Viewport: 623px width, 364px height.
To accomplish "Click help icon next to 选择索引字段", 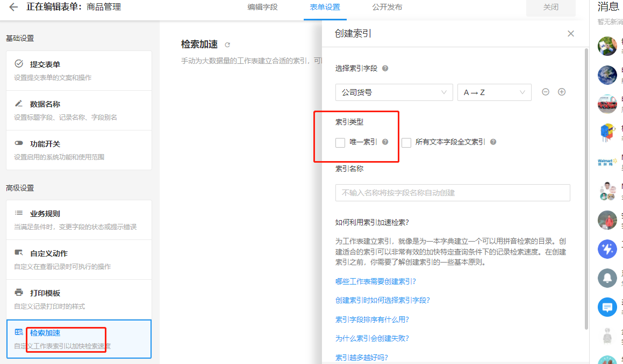I will tap(385, 69).
